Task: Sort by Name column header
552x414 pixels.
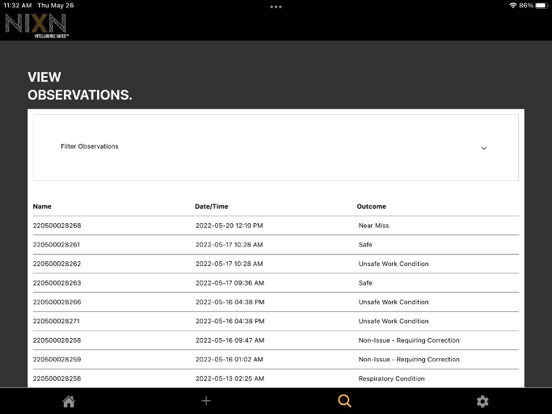Action: [x=42, y=206]
